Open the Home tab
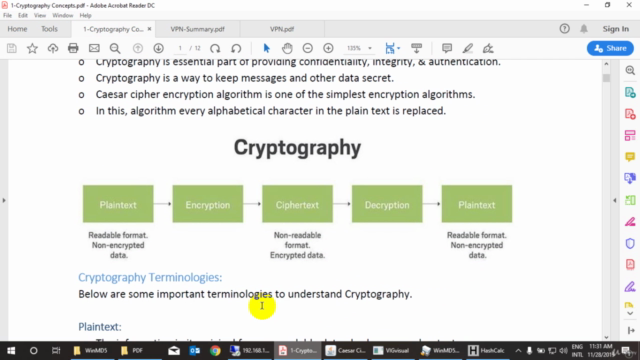This screenshot has width=640, height=360. (x=17, y=29)
